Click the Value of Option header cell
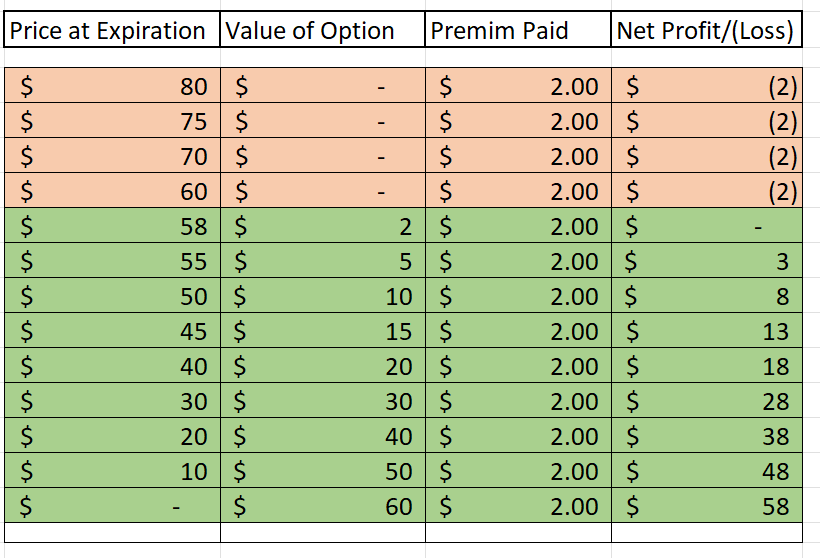The height and width of the screenshot is (558, 820). tap(322, 31)
